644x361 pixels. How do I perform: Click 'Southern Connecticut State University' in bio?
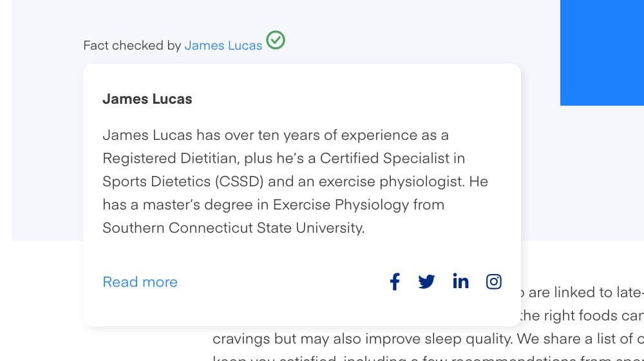click(232, 228)
